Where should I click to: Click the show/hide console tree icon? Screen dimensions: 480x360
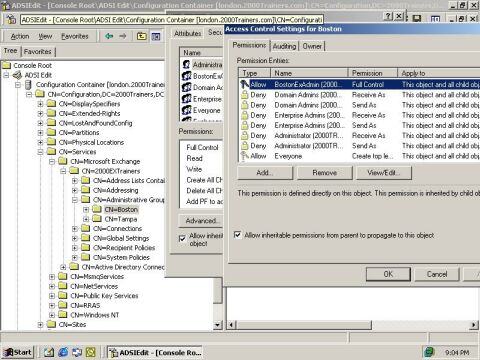[x=156, y=36]
